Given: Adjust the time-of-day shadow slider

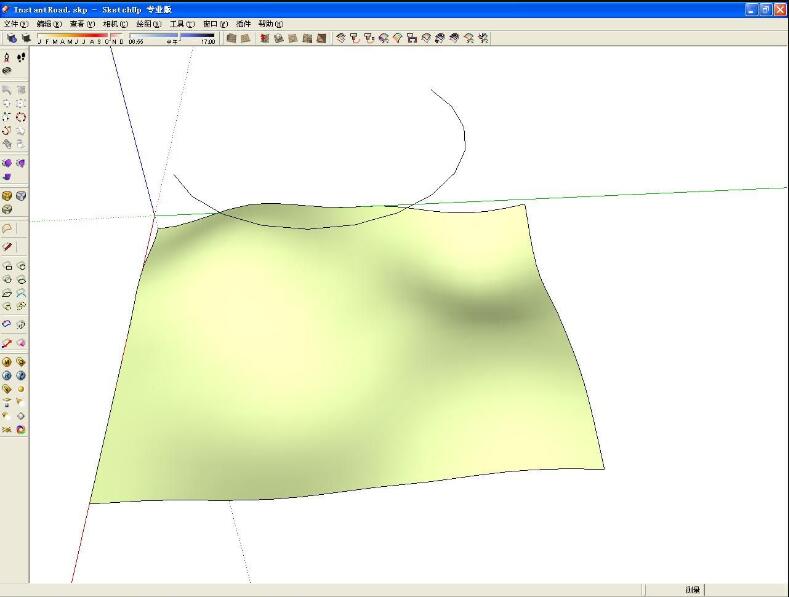Looking at the screenshot, I should [x=172, y=38].
